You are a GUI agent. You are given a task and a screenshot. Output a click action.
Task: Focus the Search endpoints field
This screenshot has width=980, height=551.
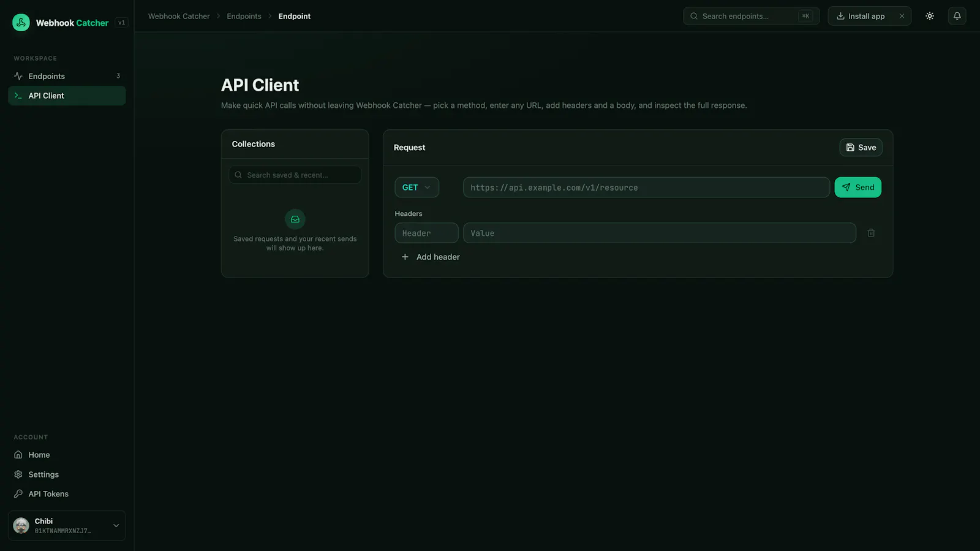tap(751, 16)
